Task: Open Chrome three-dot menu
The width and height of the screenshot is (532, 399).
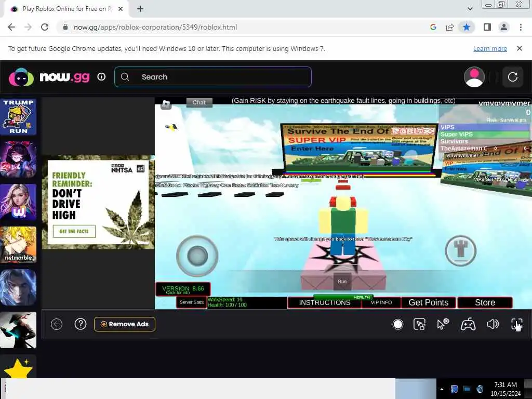Action: 521,27
